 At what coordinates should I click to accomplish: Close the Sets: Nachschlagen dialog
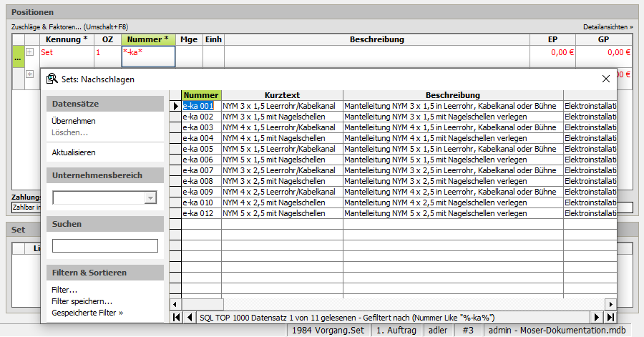605,79
